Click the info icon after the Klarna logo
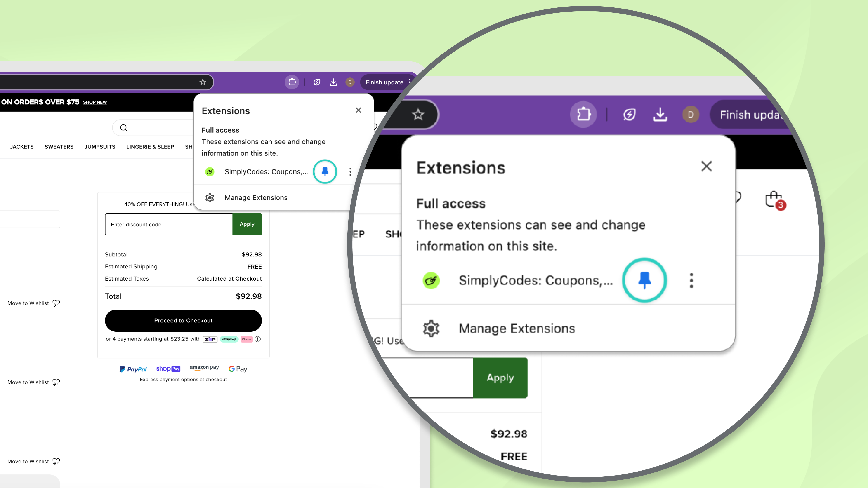 coord(257,339)
